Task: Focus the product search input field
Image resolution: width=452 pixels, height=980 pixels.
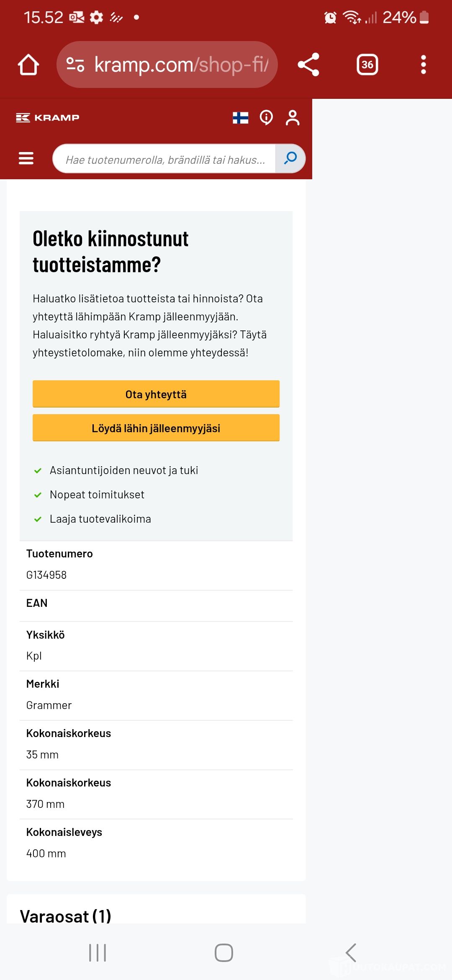Action: 164,159
